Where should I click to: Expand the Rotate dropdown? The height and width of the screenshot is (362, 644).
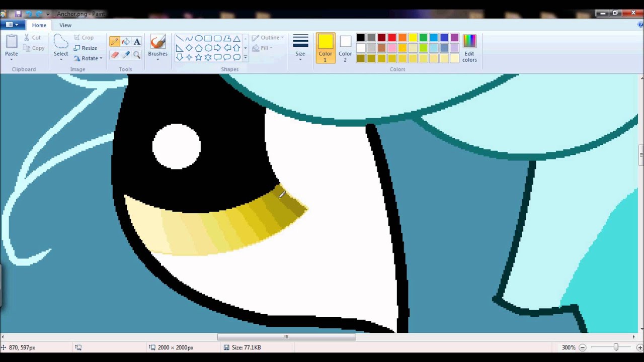coord(101,59)
